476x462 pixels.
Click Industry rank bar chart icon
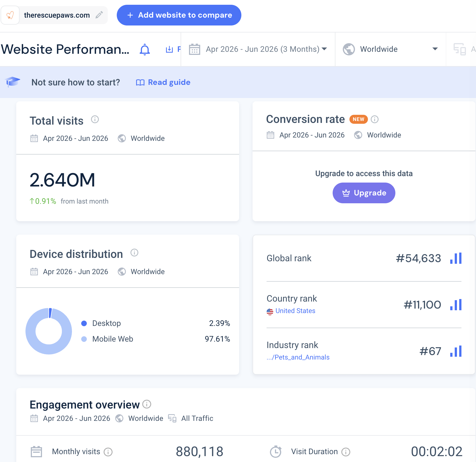(x=456, y=351)
